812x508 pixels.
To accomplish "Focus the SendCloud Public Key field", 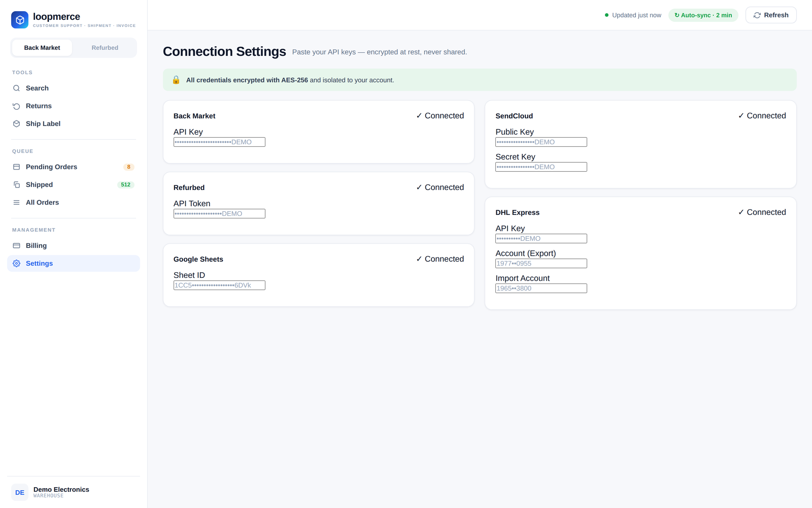I will [x=541, y=142].
